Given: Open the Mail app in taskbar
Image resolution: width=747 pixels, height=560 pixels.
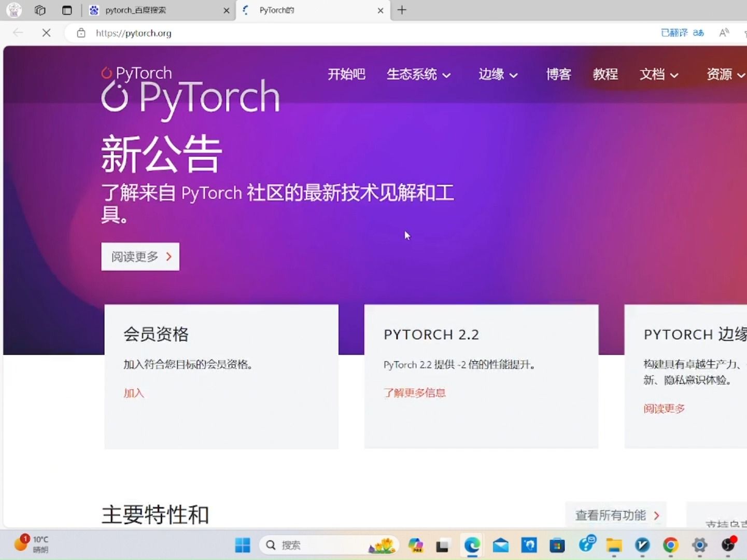Looking at the screenshot, I should pyautogui.click(x=501, y=545).
